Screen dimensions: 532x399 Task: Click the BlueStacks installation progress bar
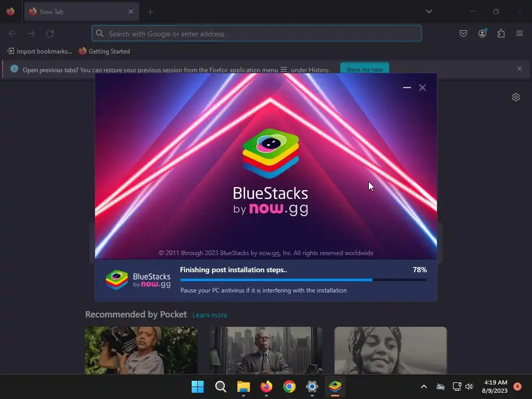coord(303,280)
